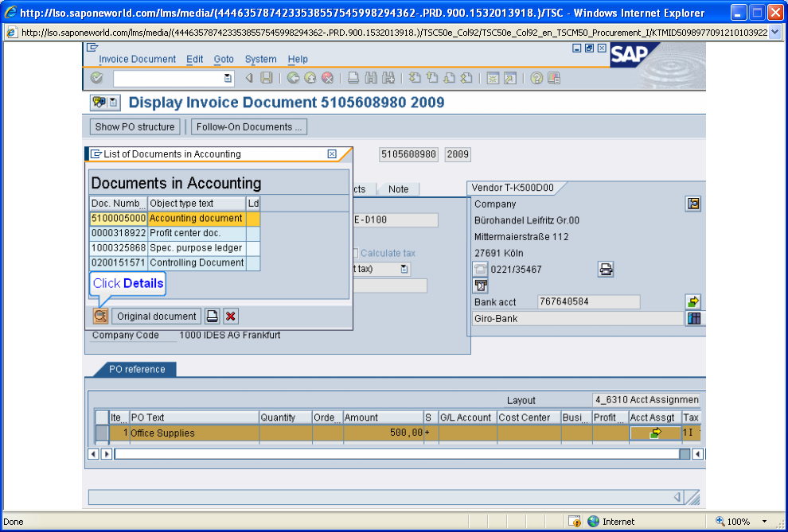Click the small left triangle beside command field
Image resolution: width=788 pixels, height=532 pixels.
[248, 78]
